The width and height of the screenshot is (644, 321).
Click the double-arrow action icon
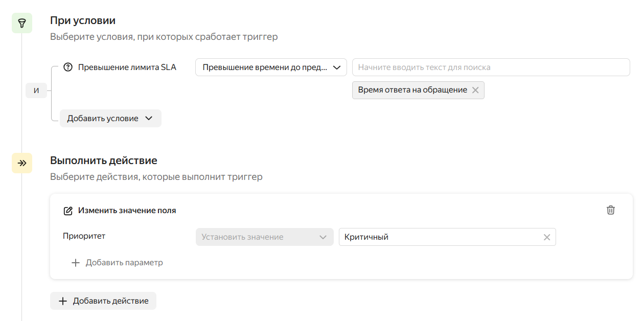tap(21, 163)
